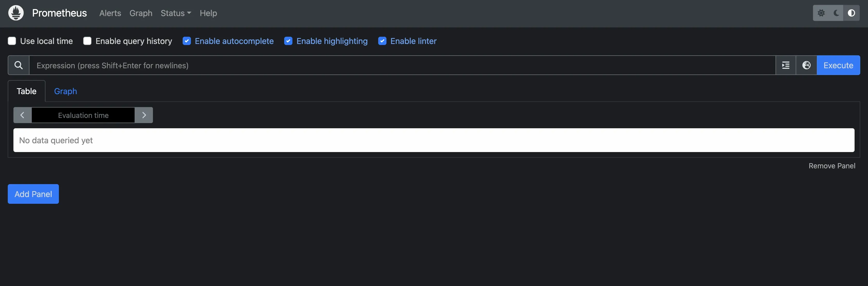Focus the Expression input field
The height and width of the screenshot is (286, 868).
click(401, 65)
